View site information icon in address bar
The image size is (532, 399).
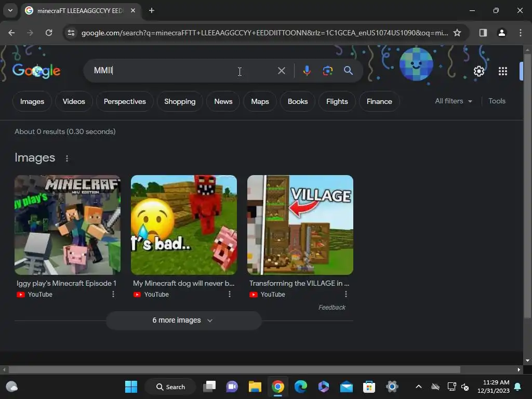tap(71, 33)
